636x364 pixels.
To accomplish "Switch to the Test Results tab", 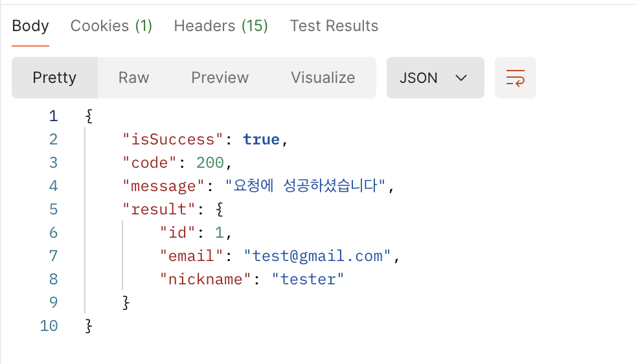I will click(334, 26).
